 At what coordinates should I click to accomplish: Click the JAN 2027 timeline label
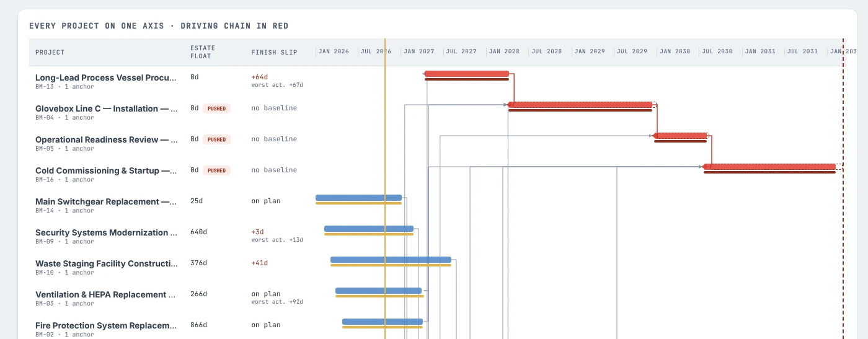click(x=419, y=51)
